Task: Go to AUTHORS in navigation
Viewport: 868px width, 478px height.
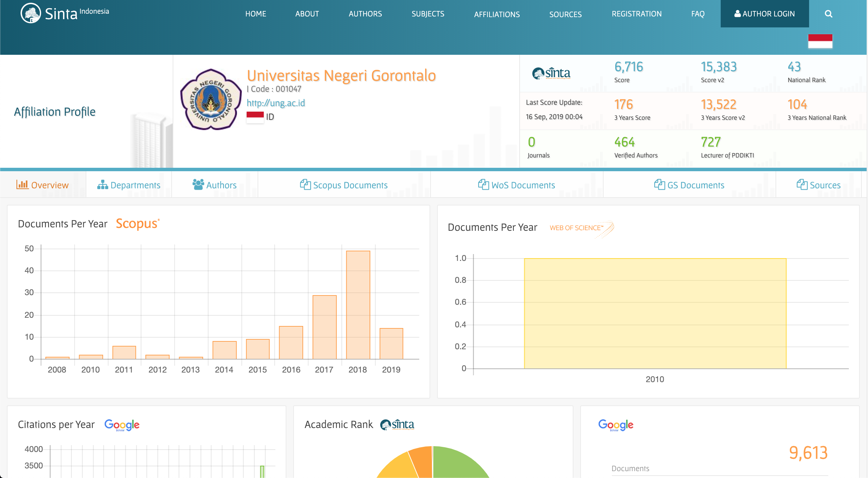Action: [365, 14]
